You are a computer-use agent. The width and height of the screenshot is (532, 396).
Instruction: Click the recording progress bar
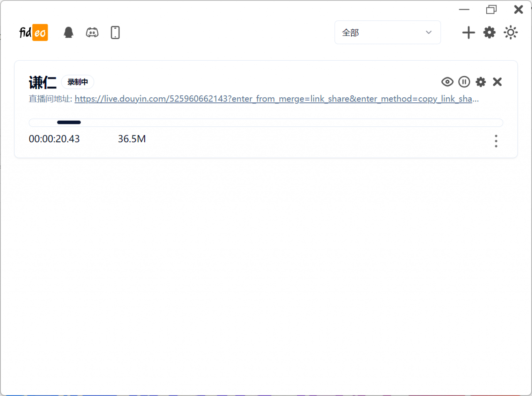coord(266,122)
